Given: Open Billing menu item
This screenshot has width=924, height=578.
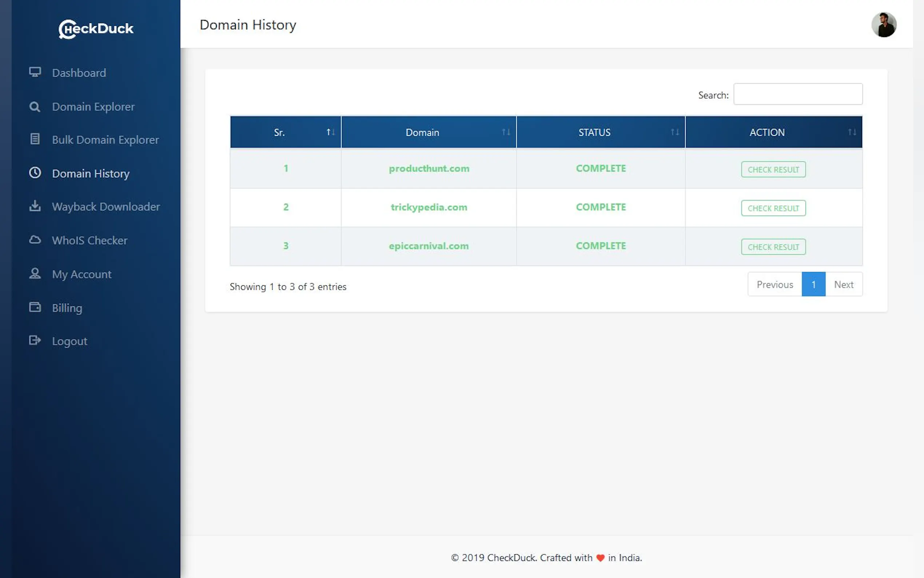Looking at the screenshot, I should (x=67, y=308).
